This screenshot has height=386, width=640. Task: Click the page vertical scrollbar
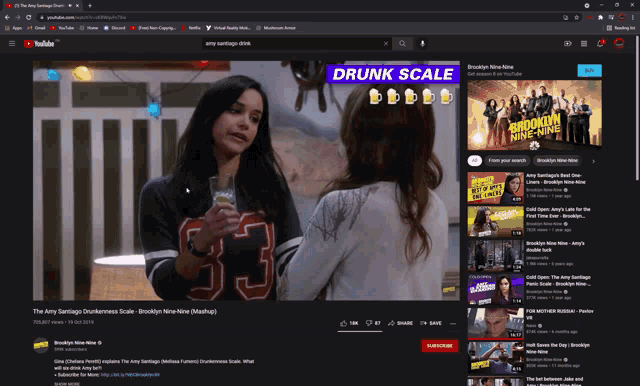point(637,108)
